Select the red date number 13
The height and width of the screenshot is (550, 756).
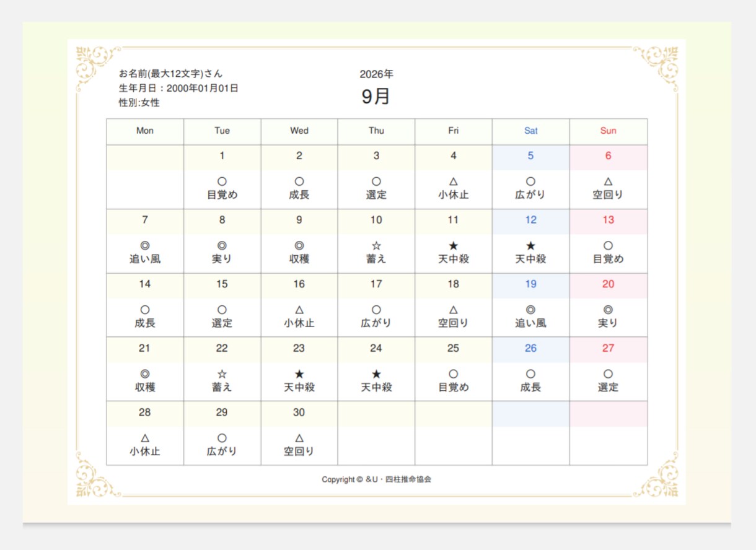(x=608, y=220)
